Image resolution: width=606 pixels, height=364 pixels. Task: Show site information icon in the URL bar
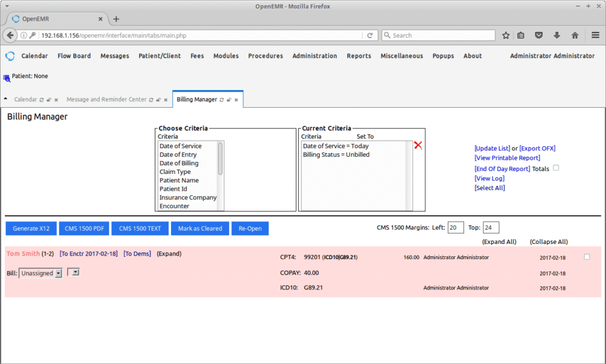click(24, 35)
